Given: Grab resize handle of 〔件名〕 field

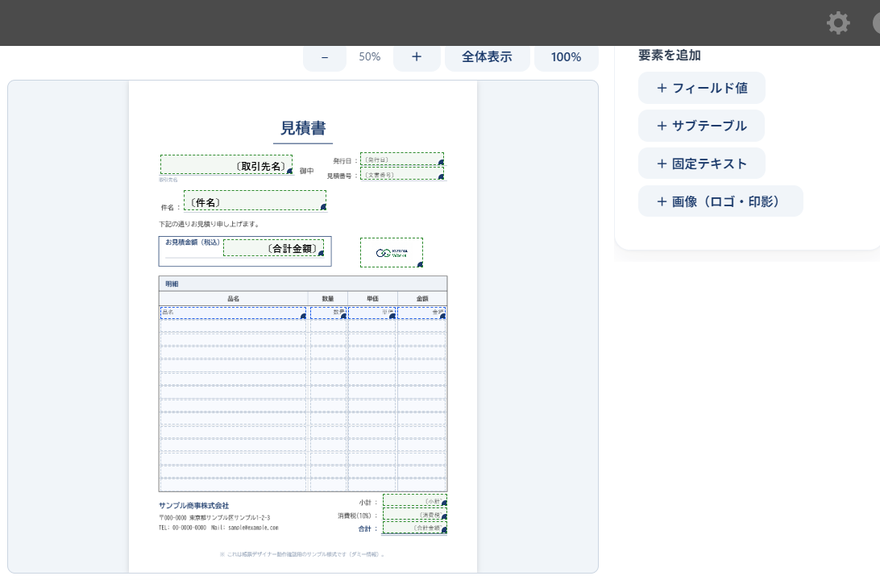Looking at the screenshot, I should click(323, 207).
